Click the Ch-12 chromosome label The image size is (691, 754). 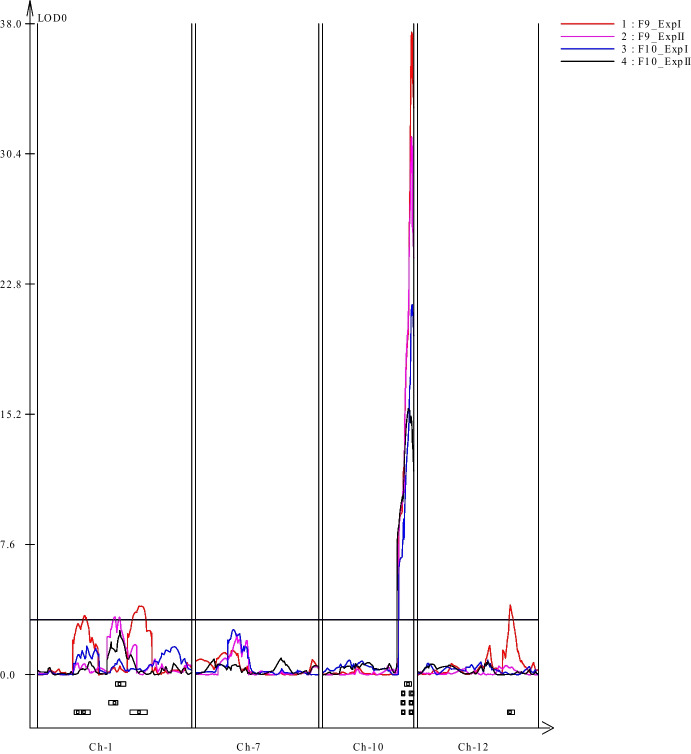click(473, 747)
